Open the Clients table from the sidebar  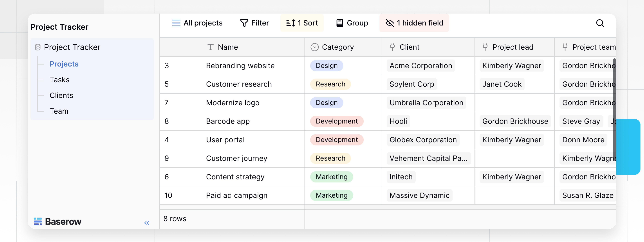coord(61,95)
